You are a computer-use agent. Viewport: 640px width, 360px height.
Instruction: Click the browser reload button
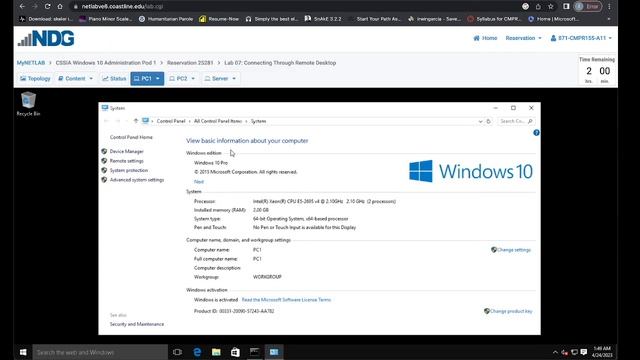click(x=47, y=7)
